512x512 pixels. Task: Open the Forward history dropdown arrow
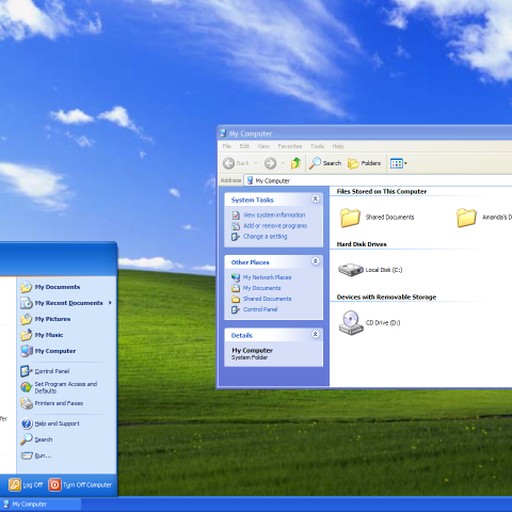coord(282,163)
